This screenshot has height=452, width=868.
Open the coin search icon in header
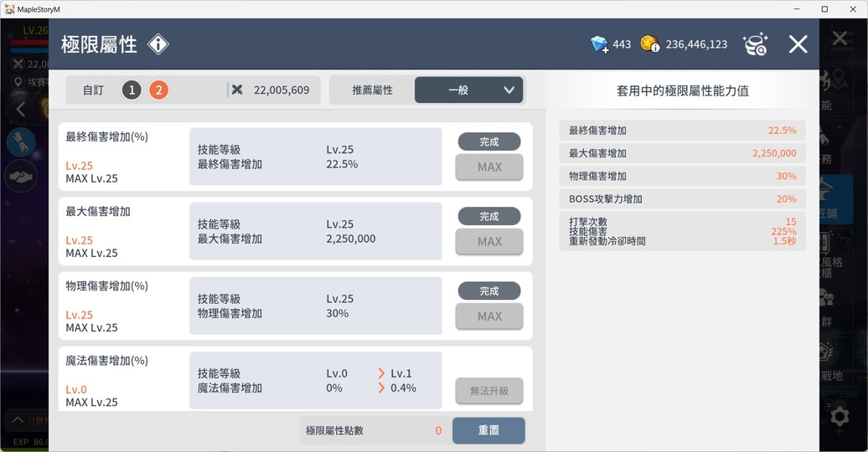pos(755,44)
